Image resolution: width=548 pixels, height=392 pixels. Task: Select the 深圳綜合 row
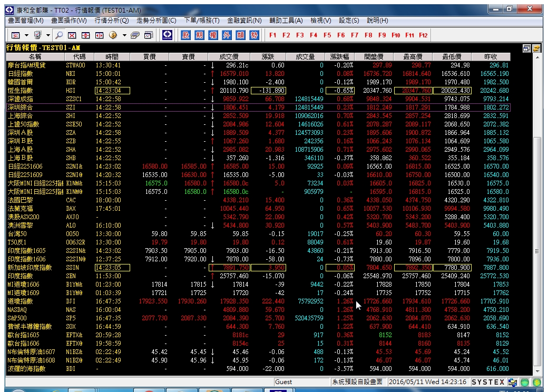[258, 107]
